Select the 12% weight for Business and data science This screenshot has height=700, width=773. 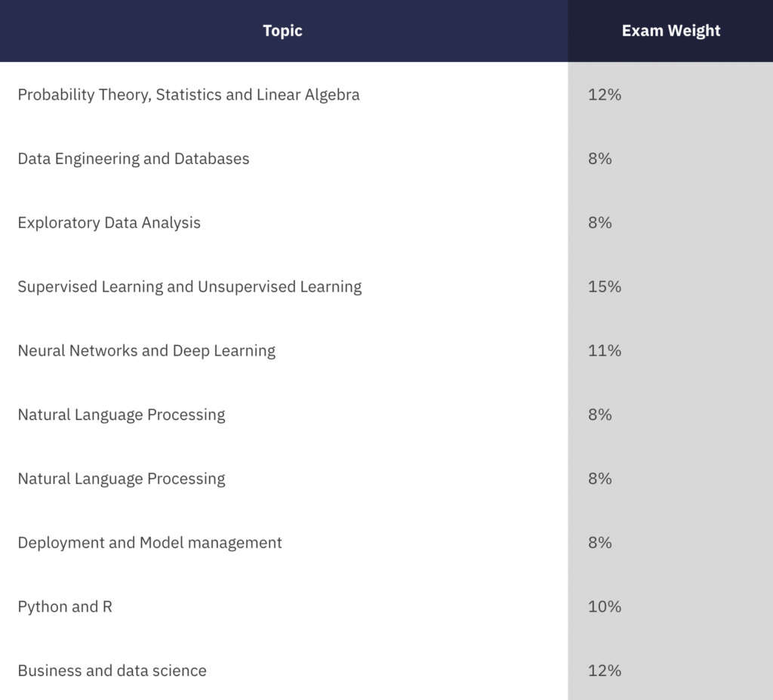(605, 671)
